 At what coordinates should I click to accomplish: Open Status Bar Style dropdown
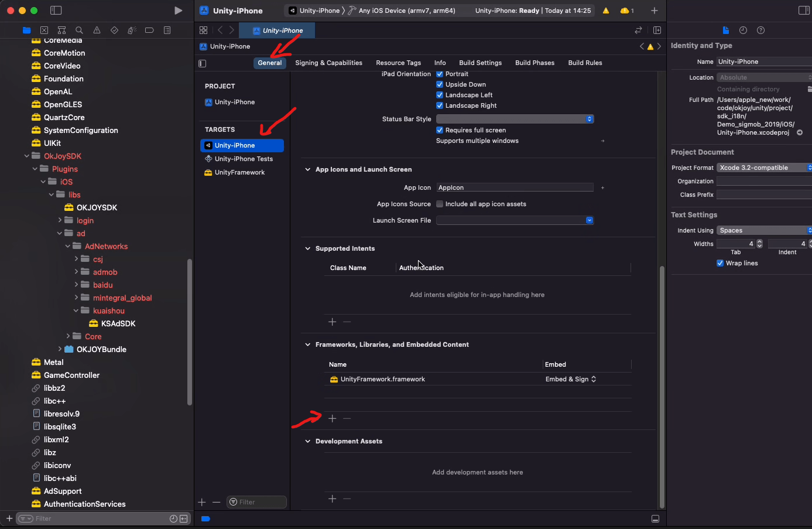point(515,119)
